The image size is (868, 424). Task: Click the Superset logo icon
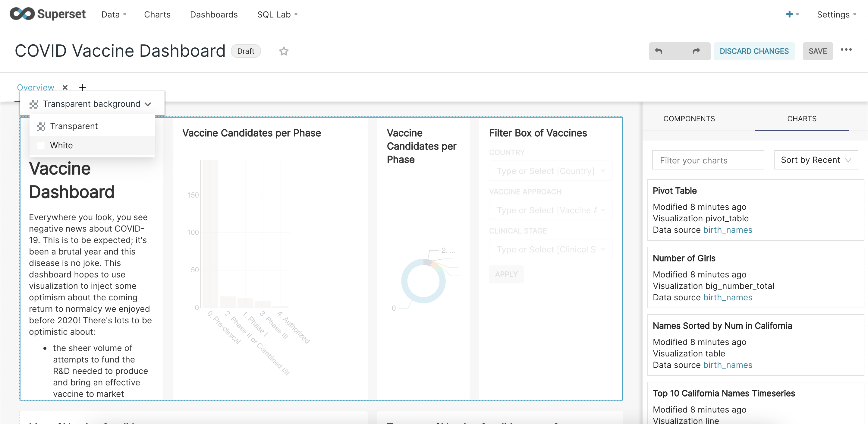coord(22,14)
